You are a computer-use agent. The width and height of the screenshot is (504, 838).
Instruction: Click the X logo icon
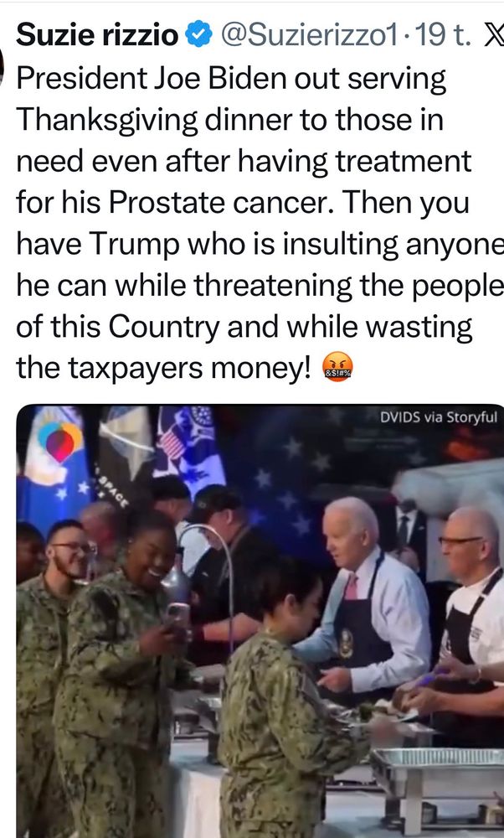pyautogui.click(x=491, y=36)
